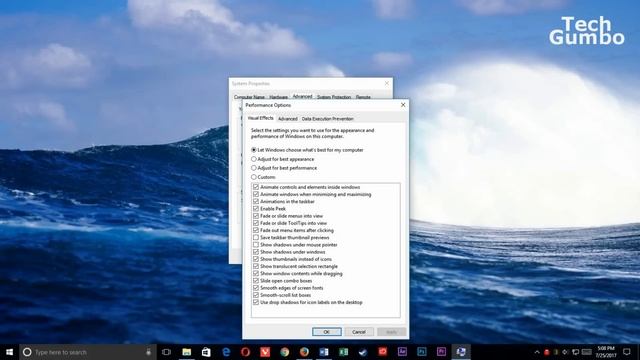Toggle 'Show translucent selection rectangle' checkbox

pos(256,266)
